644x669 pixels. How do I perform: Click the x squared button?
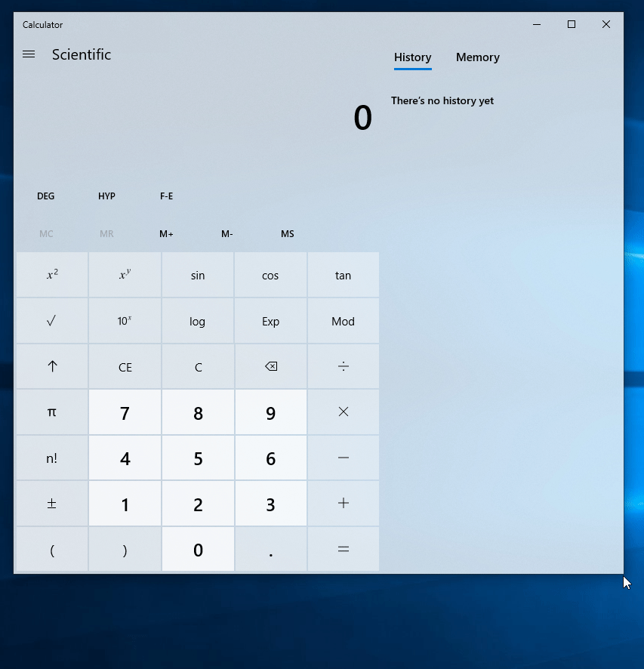(52, 275)
